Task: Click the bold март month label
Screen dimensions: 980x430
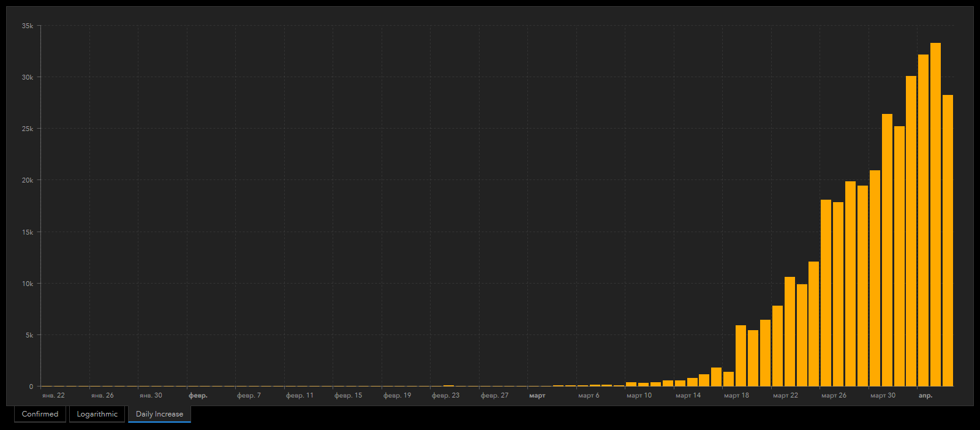Action: pyautogui.click(x=537, y=396)
